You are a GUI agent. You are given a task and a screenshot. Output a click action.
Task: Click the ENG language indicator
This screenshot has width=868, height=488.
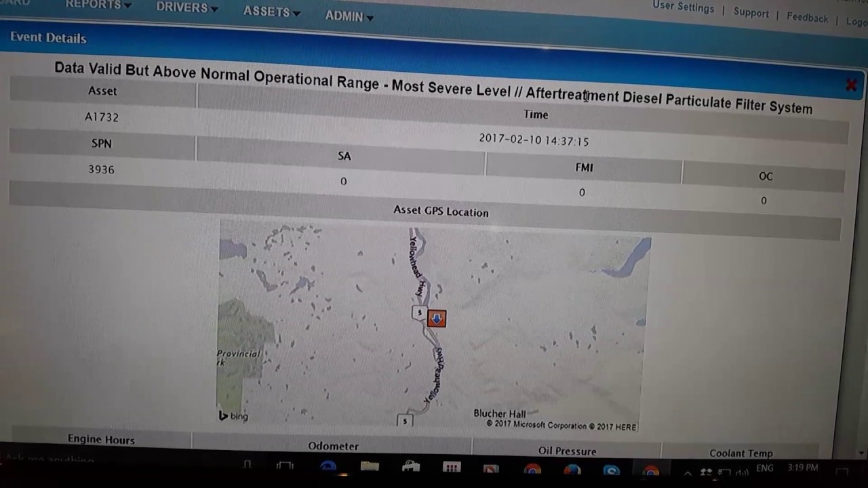coord(764,468)
